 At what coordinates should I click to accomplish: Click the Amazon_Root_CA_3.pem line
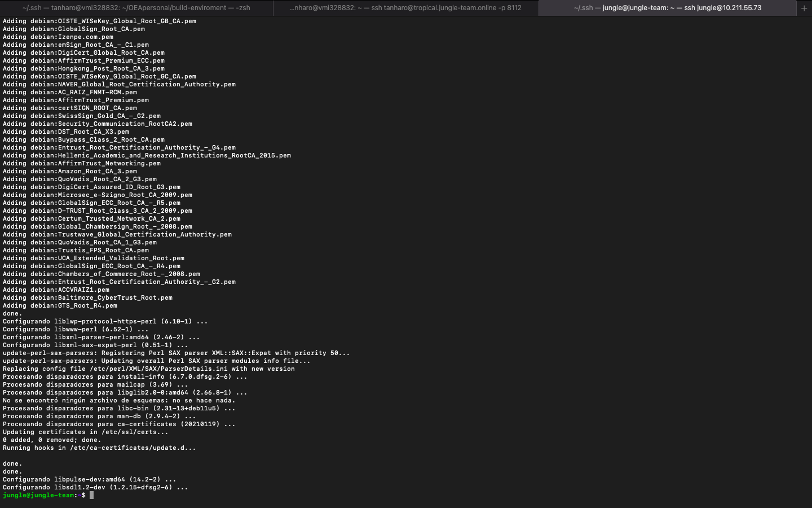70,171
